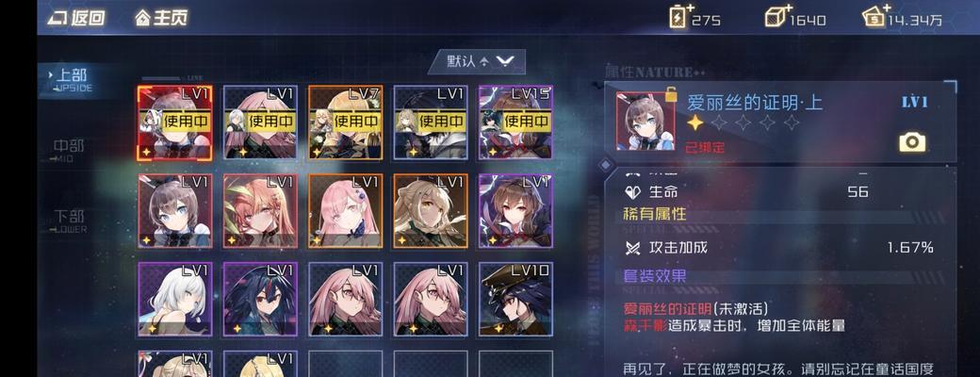Switch to the 下部 lower tab
The height and width of the screenshot is (377, 980).
tap(69, 221)
